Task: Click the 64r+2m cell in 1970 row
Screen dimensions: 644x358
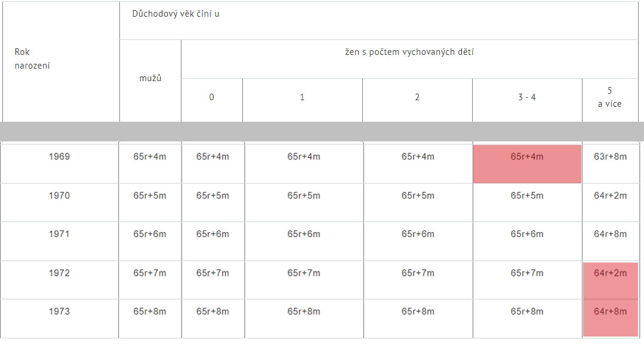Action: click(611, 202)
